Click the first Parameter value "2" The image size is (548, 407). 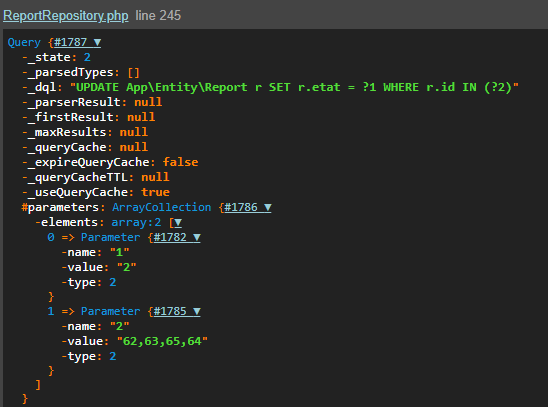coord(127,267)
